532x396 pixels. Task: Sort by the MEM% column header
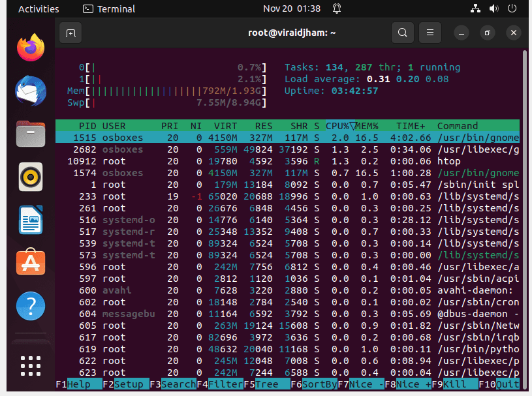click(x=367, y=126)
